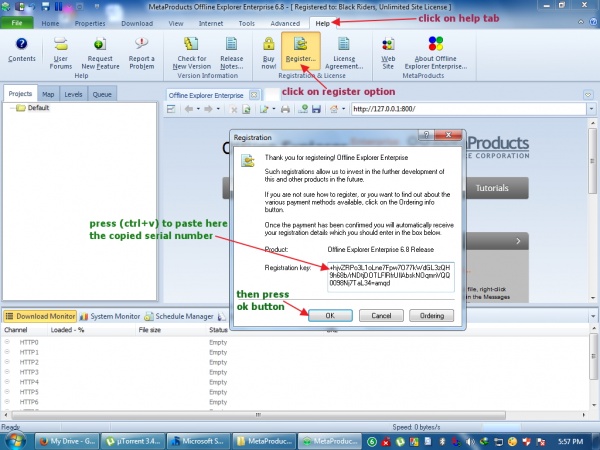Screen dimensions: 600x450
Task: Switch to the Download ribbon tab
Action: (x=137, y=23)
